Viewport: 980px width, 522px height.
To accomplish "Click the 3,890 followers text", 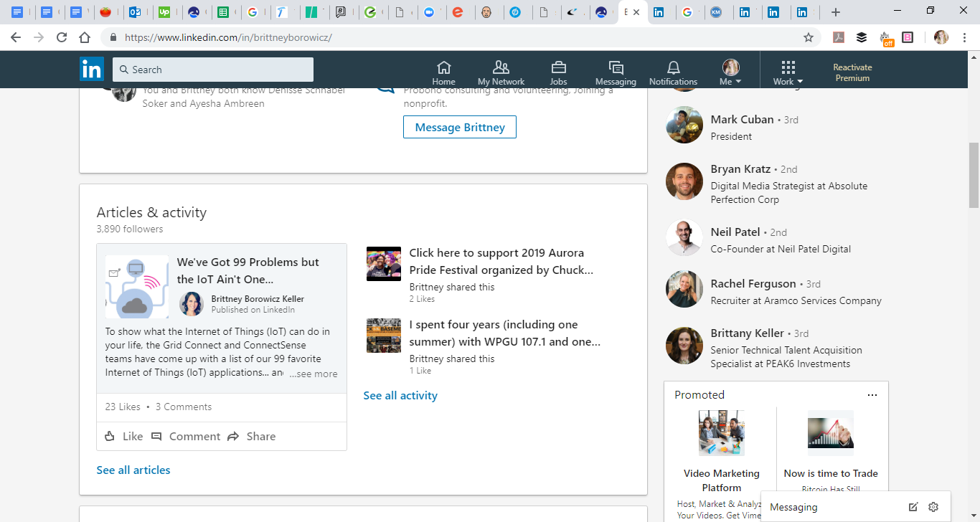I will click(130, 229).
